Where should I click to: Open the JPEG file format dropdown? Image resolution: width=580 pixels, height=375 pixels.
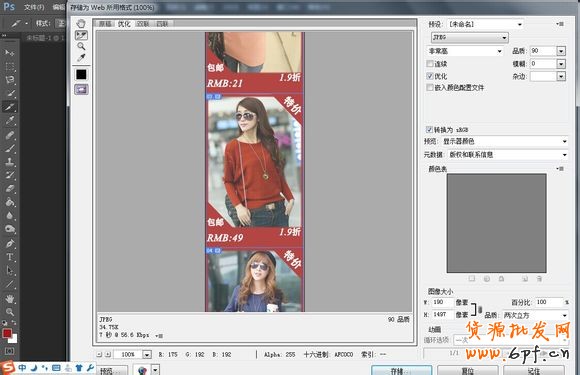tap(470, 37)
